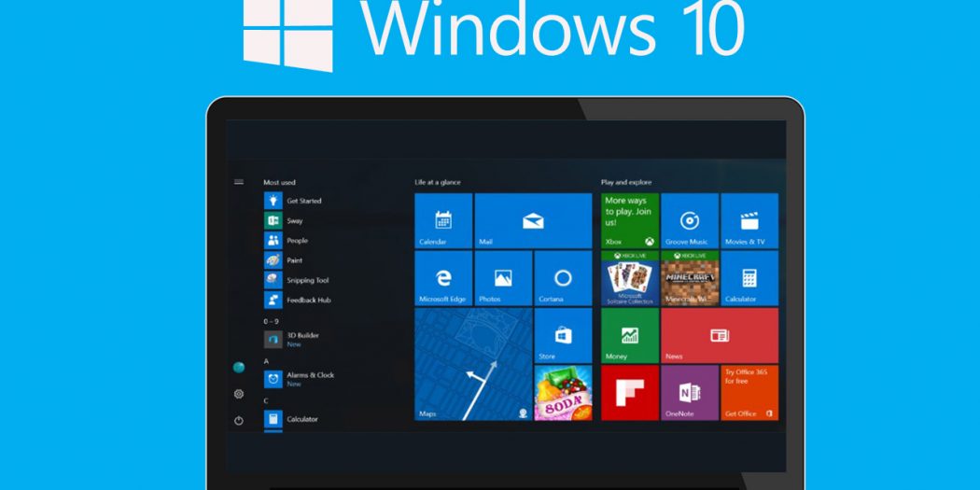Launch 3D Builder from app list
The height and width of the screenshot is (490, 980).
[x=292, y=340]
